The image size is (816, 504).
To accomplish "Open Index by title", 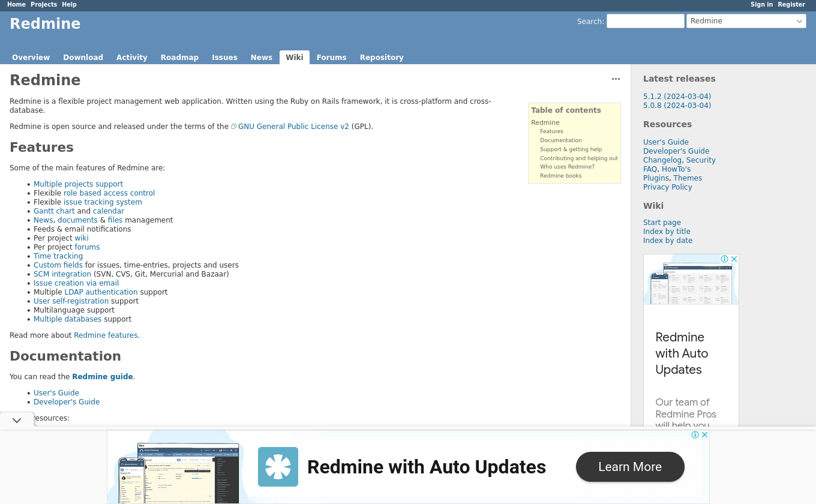I will (667, 232).
